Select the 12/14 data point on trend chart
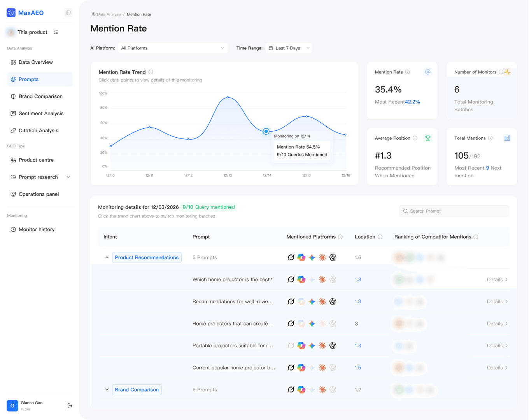This screenshot has width=529, height=420. [266, 131]
